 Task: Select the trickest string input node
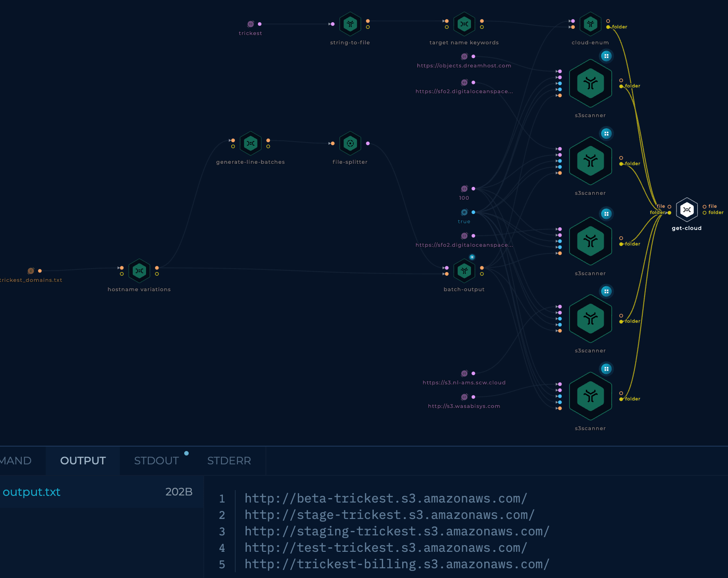(x=251, y=24)
